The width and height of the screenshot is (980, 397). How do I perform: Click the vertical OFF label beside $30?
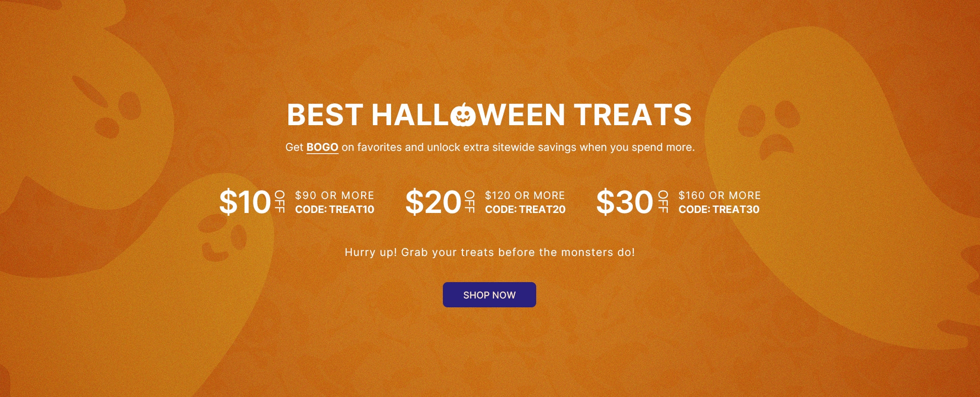coord(663,201)
